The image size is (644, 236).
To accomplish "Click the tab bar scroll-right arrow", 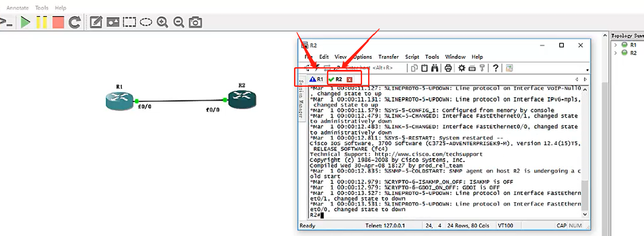I will coord(585,79).
